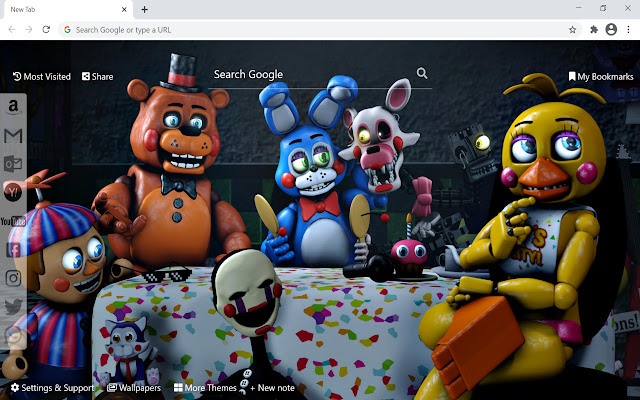Open the WhatsApp shortcut in sidebar

tap(13, 335)
